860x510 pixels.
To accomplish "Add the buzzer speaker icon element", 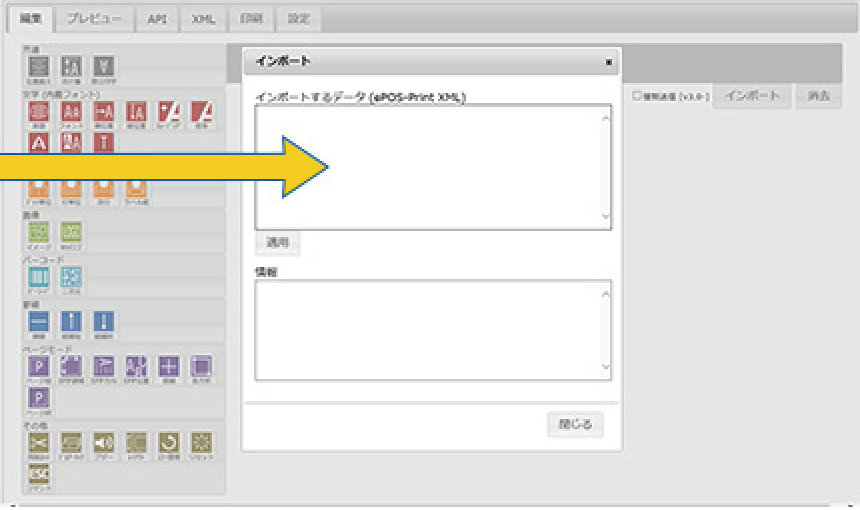I will [103, 442].
